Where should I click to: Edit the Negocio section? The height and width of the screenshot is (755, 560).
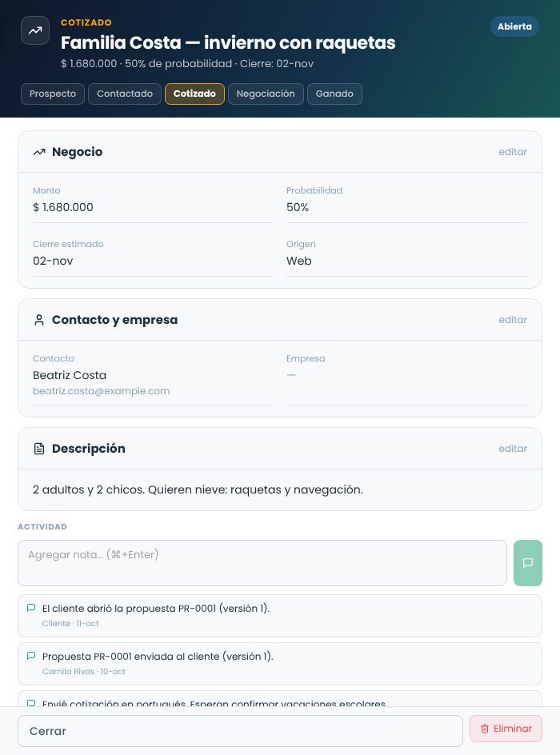[x=512, y=152]
